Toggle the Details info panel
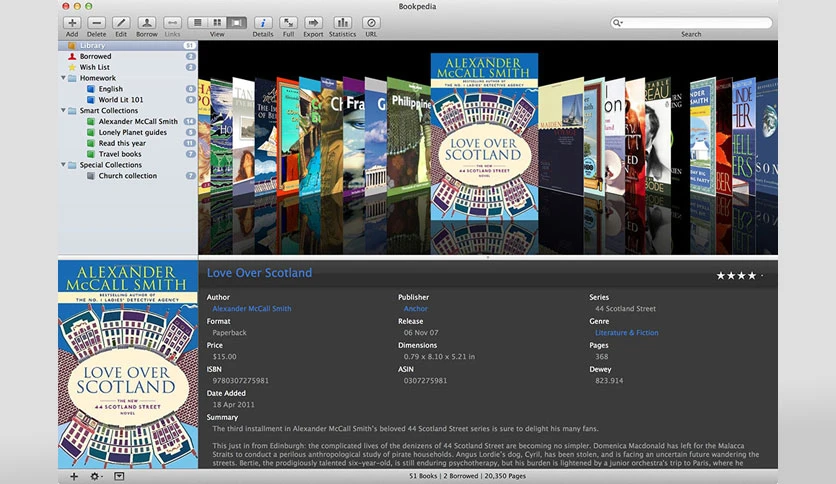The image size is (836, 484). point(263,23)
